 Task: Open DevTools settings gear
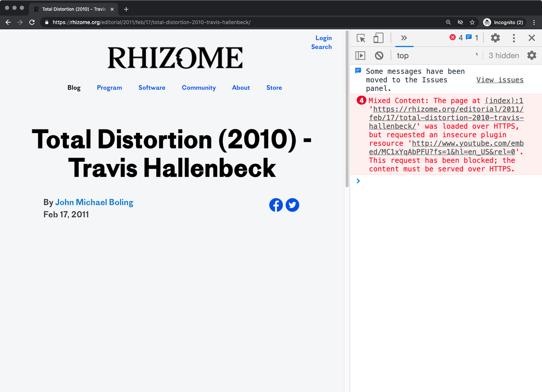[495, 38]
